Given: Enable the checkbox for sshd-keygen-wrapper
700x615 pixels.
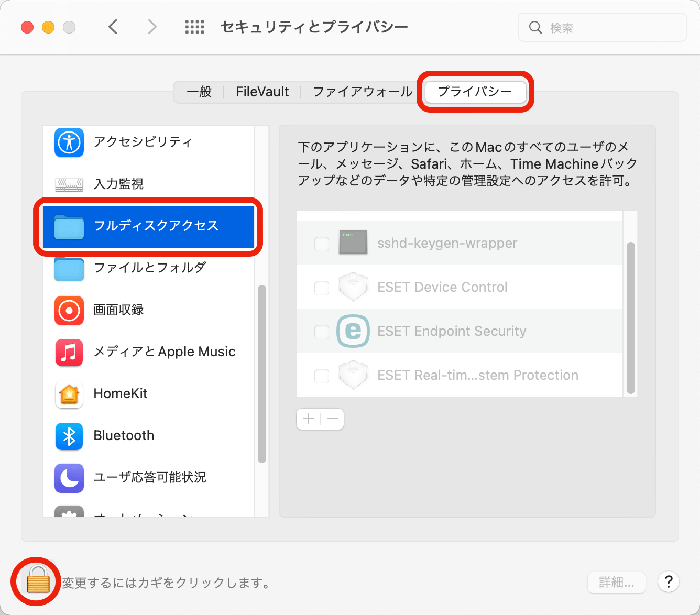Looking at the screenshot, I should [x=322, y=244].
